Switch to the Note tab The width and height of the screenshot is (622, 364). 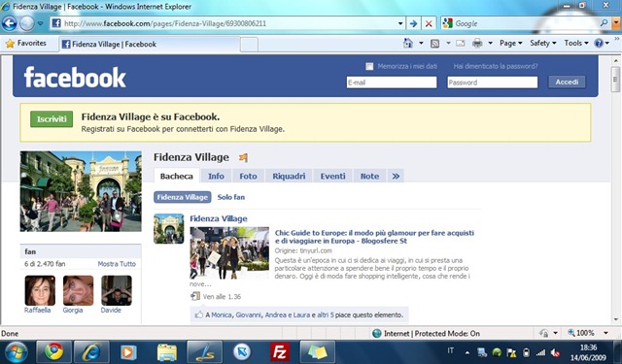point(369,176)
